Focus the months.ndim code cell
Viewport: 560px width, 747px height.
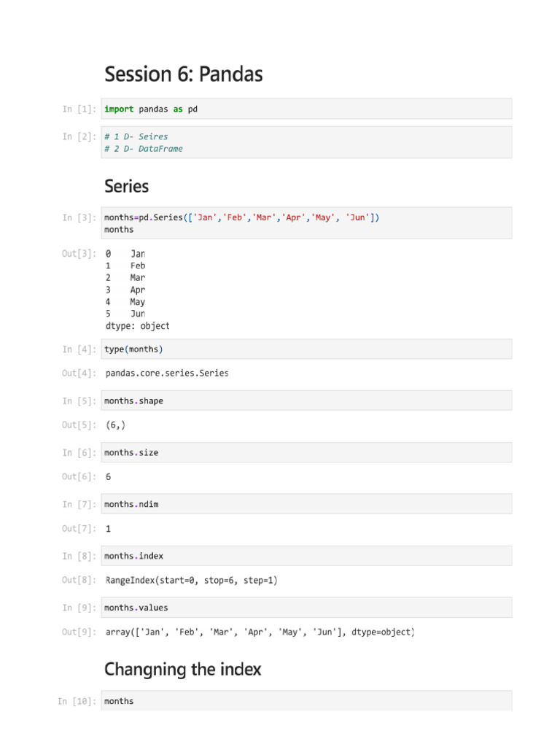(x=306, y=505)
